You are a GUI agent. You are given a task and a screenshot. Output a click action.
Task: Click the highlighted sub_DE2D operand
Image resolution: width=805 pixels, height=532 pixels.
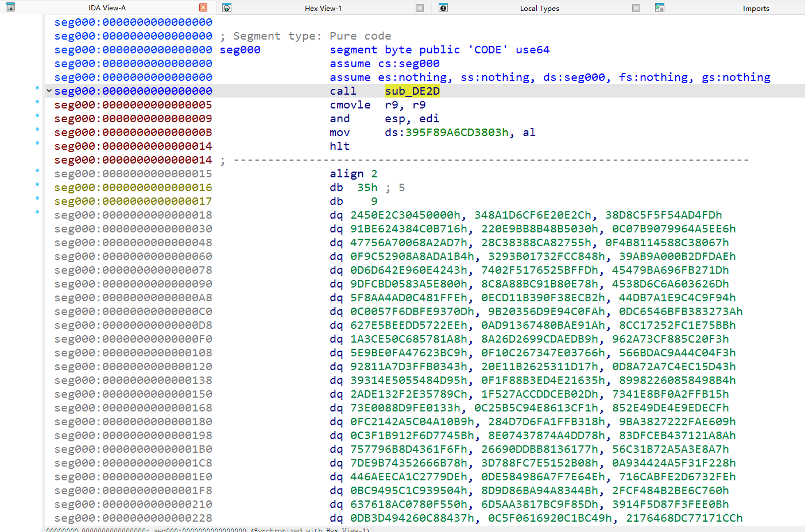point(412,91)
